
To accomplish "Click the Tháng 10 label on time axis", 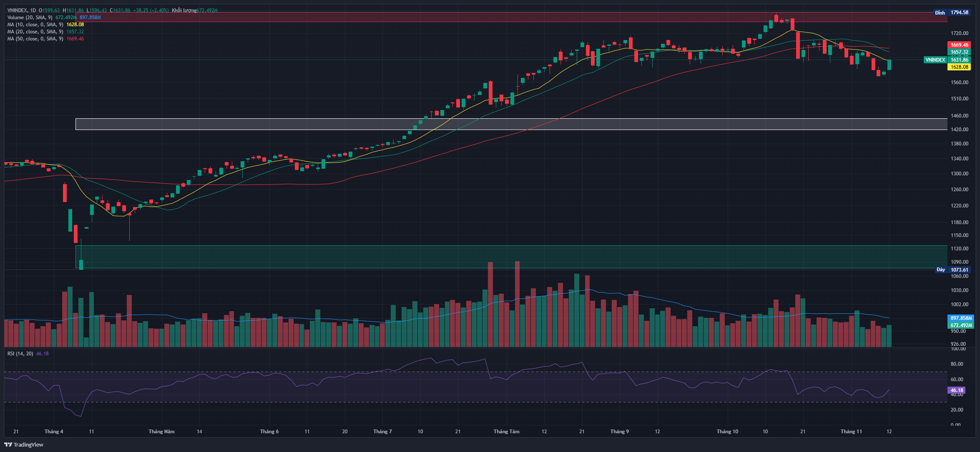I will pos(727,431).
